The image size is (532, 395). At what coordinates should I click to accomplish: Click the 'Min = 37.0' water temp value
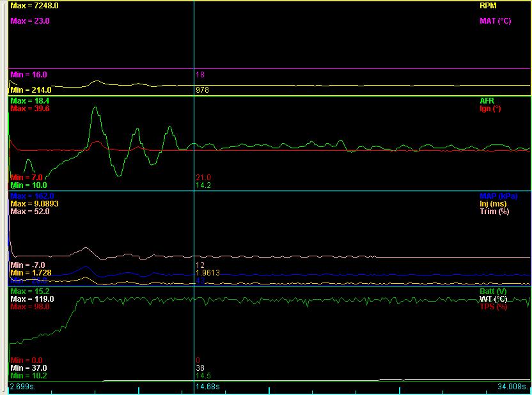point(29,368)
